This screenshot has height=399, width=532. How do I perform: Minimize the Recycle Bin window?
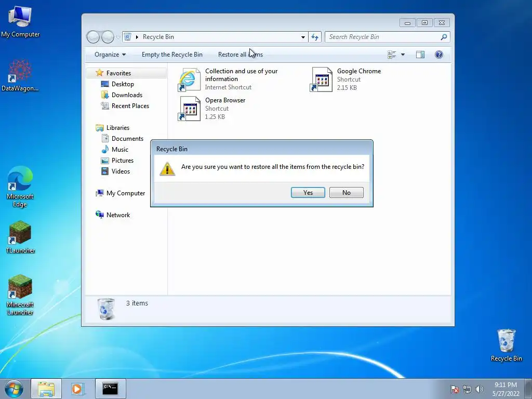(407, 23)
